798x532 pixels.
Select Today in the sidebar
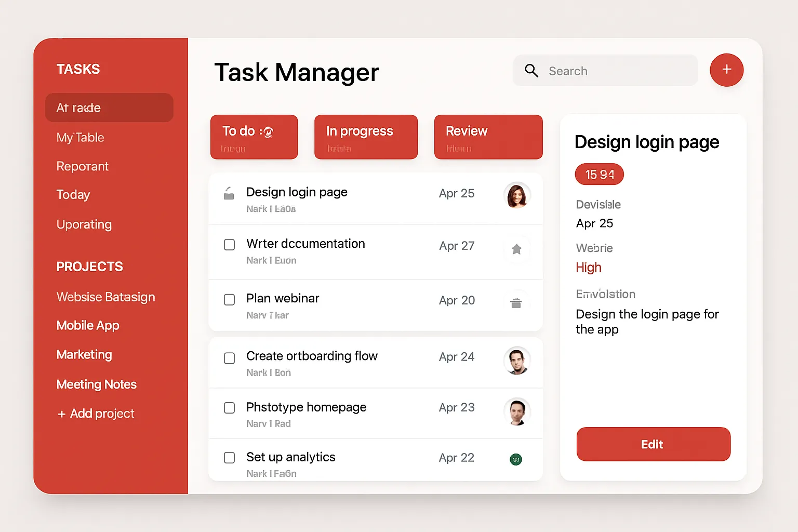pyautogui.click(x=73, y=195)
